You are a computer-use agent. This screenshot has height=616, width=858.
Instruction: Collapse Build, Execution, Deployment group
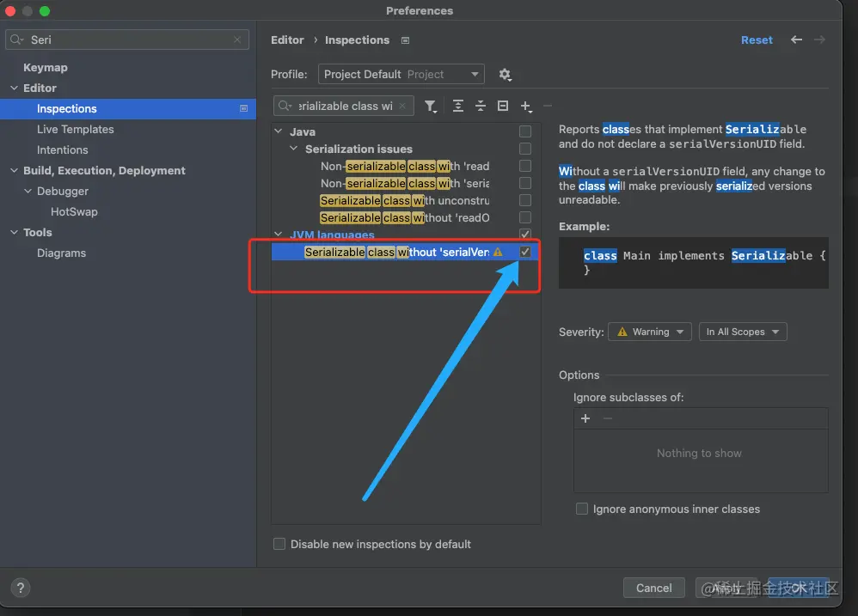coord(14,170)
